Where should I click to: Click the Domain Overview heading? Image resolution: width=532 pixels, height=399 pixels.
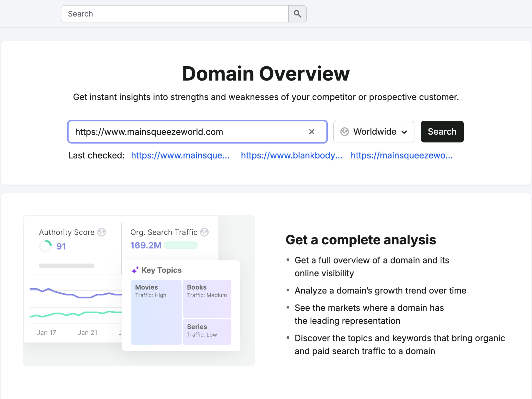coord(266,74)
